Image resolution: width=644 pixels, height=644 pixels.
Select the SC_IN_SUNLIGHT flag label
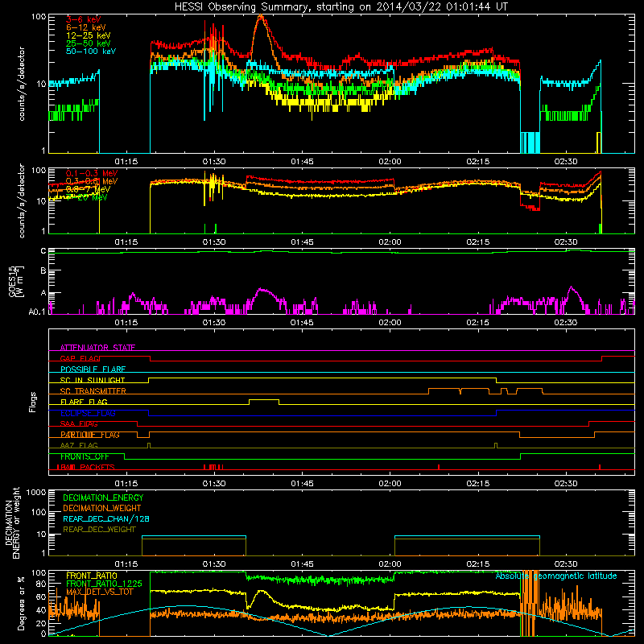coord(93,380)
